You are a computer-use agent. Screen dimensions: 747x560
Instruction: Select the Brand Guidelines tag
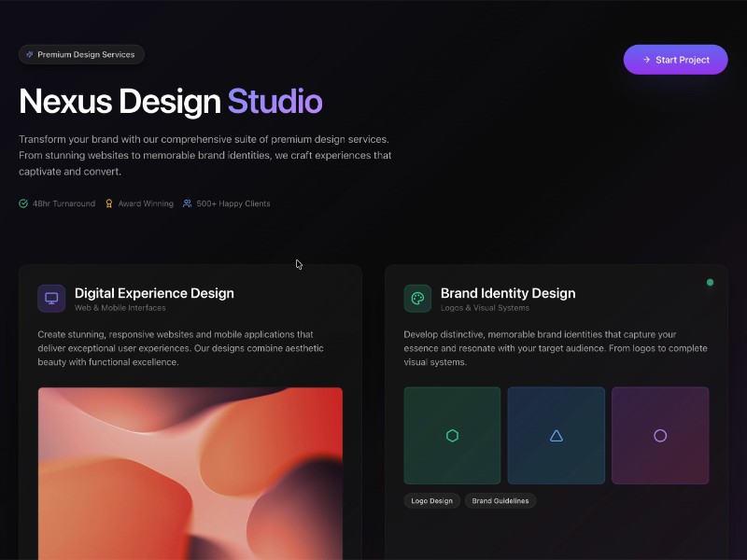[500, 500]
